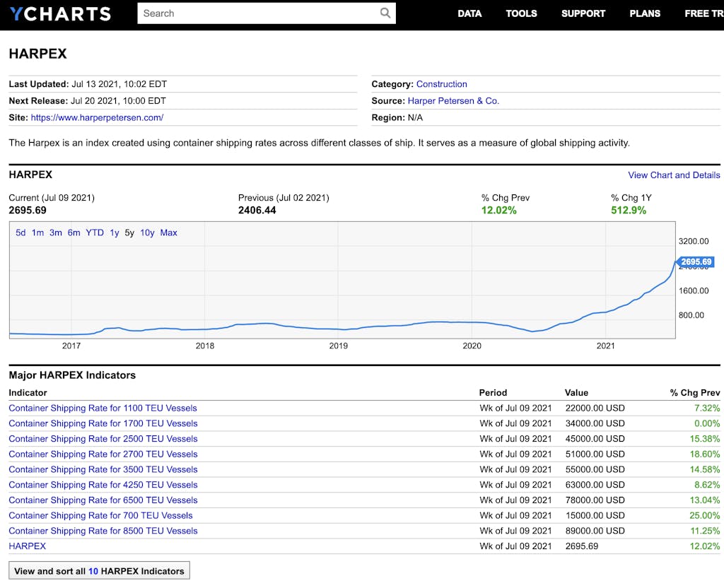
Task: Open View Chart and Details link
Action: (674, 175)
